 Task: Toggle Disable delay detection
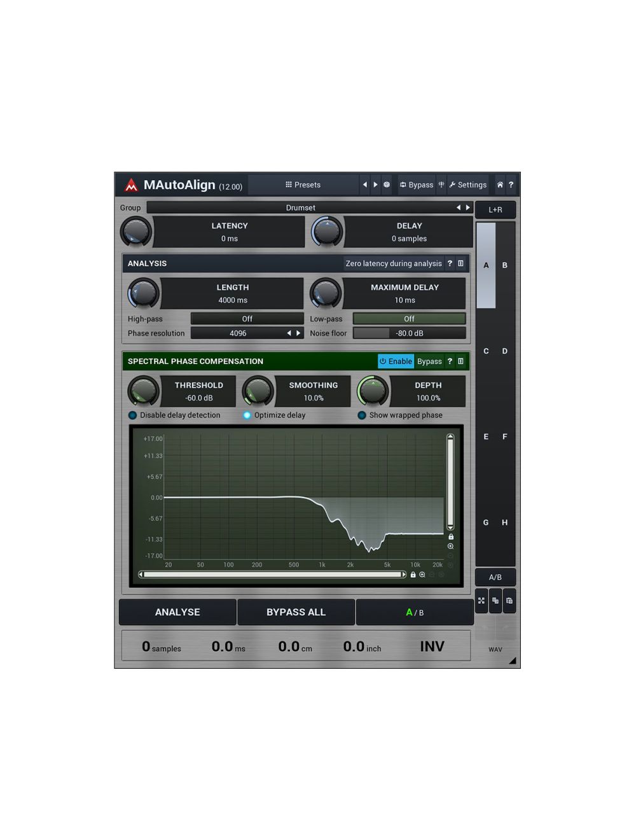pyautogui.click(x=132, y=415)
